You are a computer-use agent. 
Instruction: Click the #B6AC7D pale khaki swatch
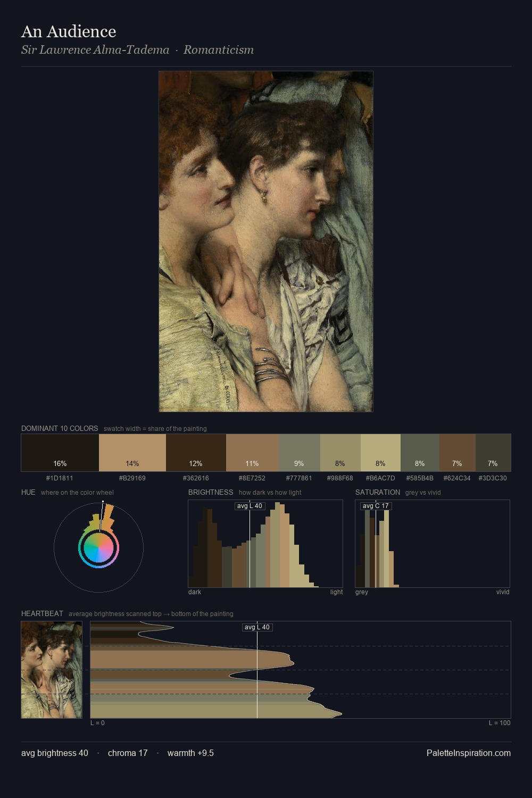380,453
